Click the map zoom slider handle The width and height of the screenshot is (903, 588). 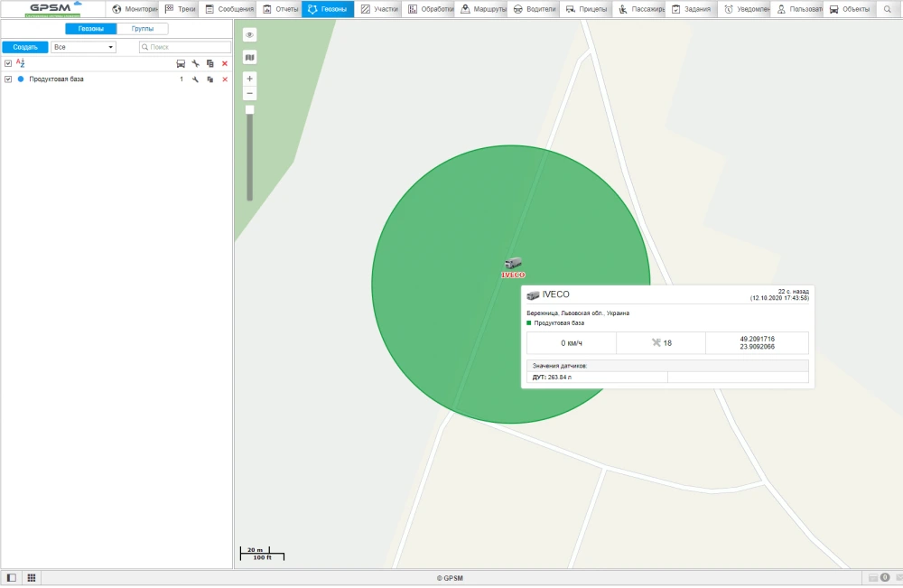250,109
